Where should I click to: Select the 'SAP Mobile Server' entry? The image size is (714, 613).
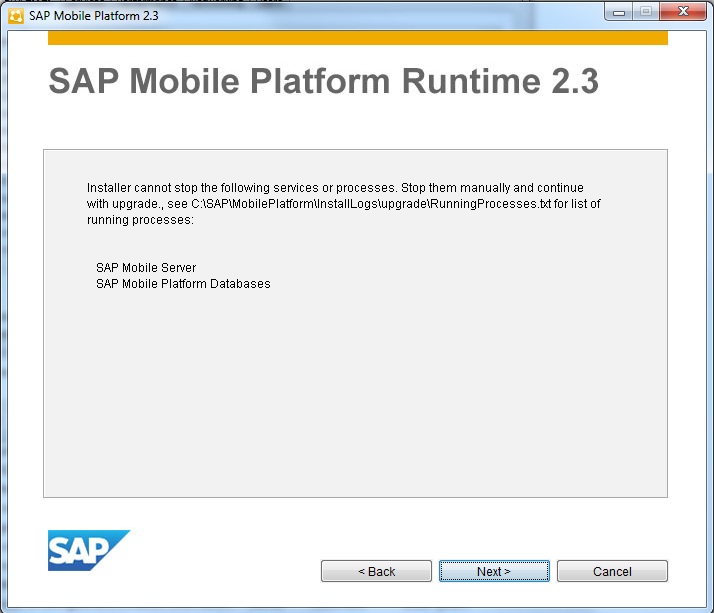click(146, 268)
